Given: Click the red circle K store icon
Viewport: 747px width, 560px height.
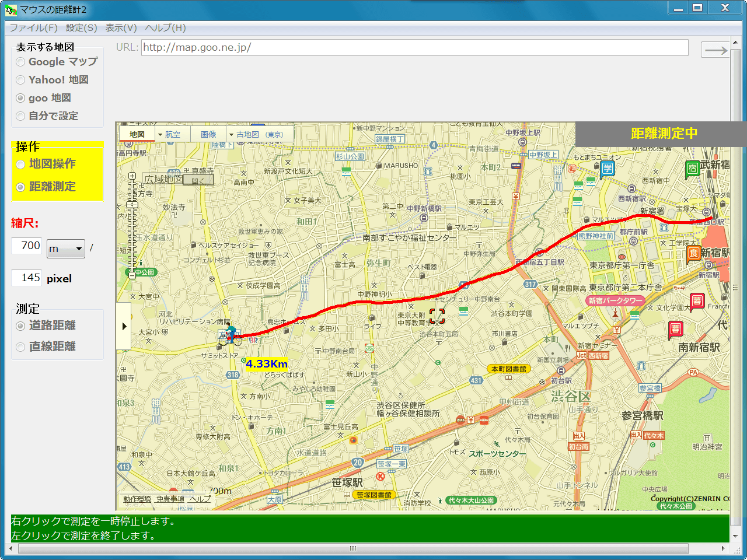Looking at the screenshot, I should [381, 477].
